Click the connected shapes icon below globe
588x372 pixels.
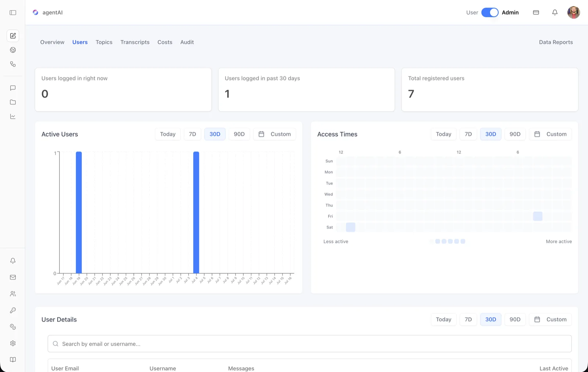point(13,64)
